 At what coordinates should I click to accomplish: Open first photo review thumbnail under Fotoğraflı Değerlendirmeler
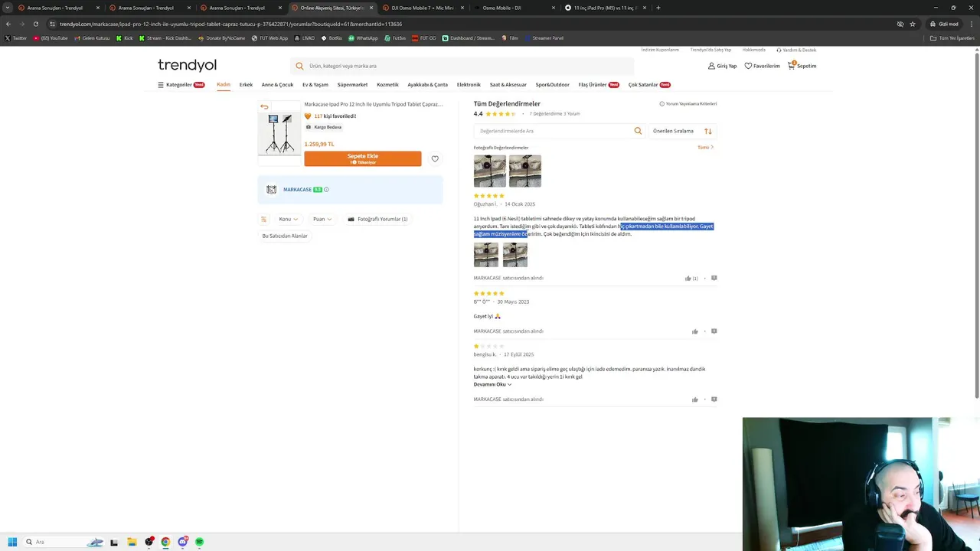(x=490, y=171)
